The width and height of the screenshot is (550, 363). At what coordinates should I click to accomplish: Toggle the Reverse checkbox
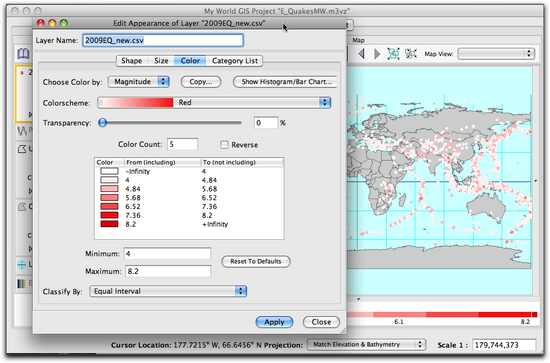[224, 144]
